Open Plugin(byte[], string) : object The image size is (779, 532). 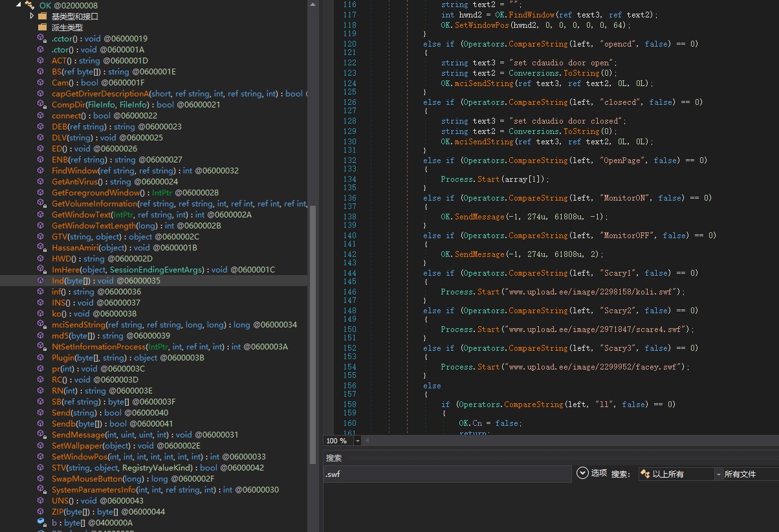click(x=127, y=357)
